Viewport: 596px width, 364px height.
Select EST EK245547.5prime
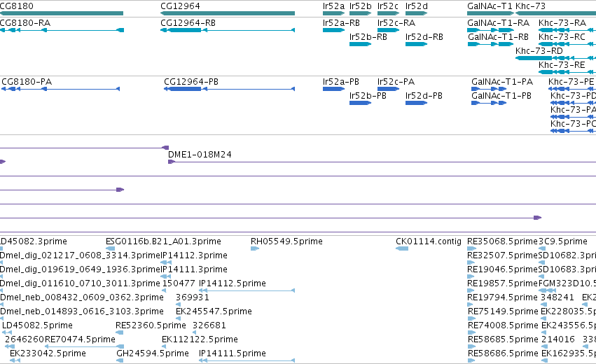(x=179, y=318)
